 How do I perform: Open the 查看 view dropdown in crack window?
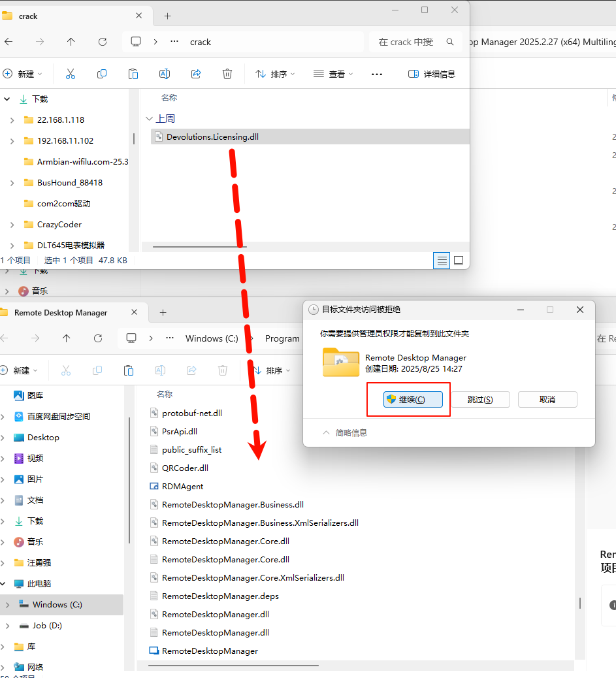coord(333,74)
